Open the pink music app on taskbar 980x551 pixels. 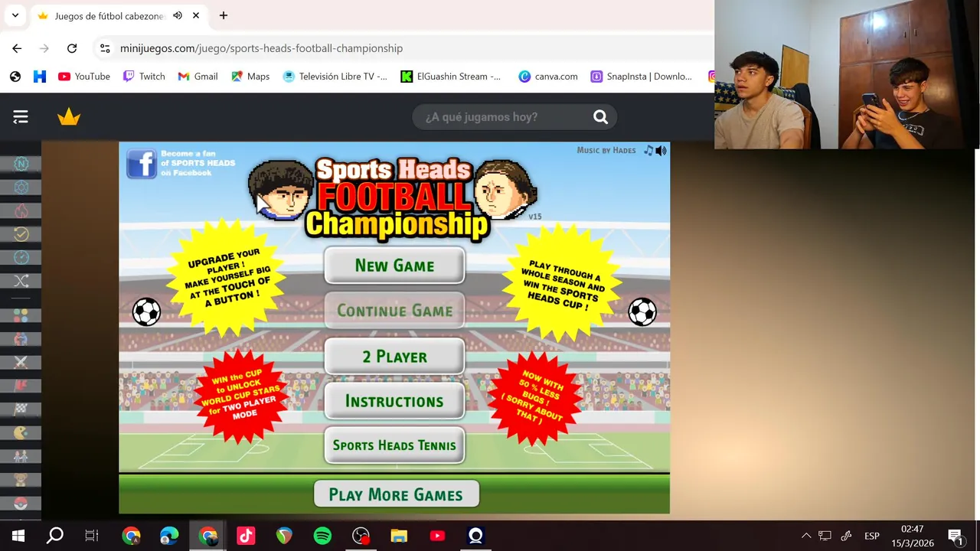246,536
